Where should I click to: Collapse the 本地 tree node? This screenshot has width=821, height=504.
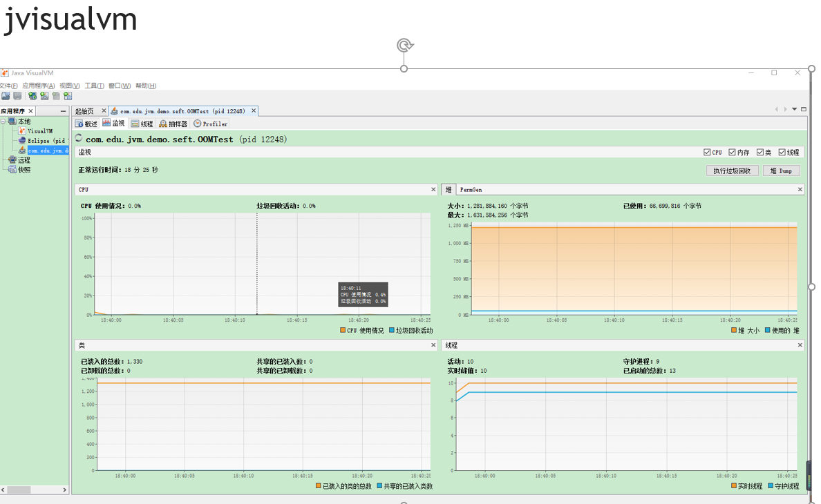pos(3,122)
